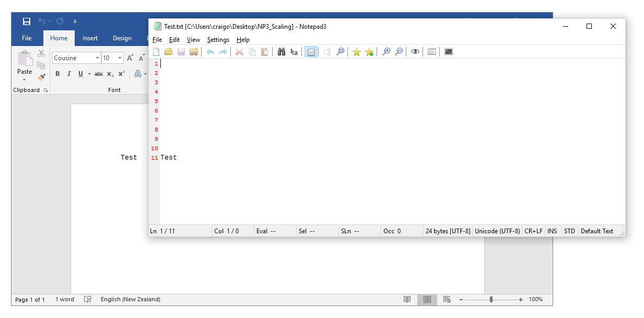Open the Undo history dropdown in Word
This screenshot has width=644, height=318.
pos(50,21)
